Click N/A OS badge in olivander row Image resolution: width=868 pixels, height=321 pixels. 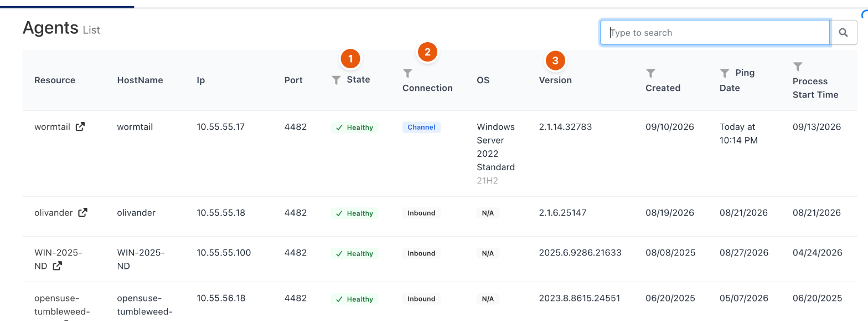click(488, 213)
